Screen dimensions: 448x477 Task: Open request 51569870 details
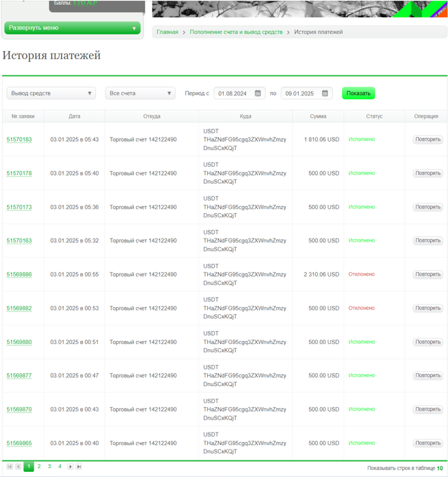pos(19,410)
